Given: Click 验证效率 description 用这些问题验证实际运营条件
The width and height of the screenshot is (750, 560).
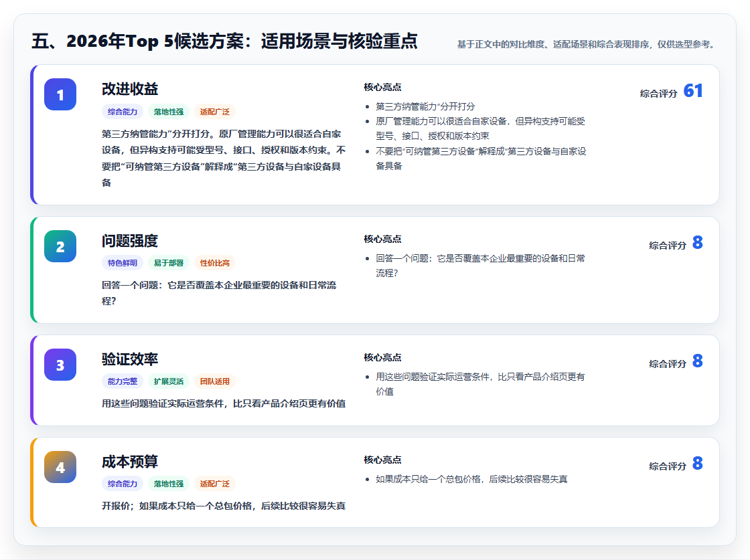Looking at the screenshot, I should [224, 403].
